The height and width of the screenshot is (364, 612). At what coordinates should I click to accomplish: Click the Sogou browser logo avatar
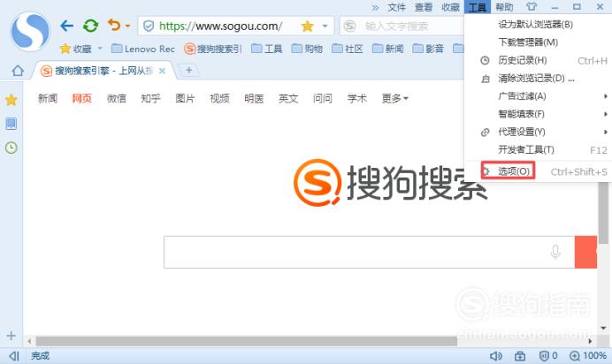tap(30, 32)
